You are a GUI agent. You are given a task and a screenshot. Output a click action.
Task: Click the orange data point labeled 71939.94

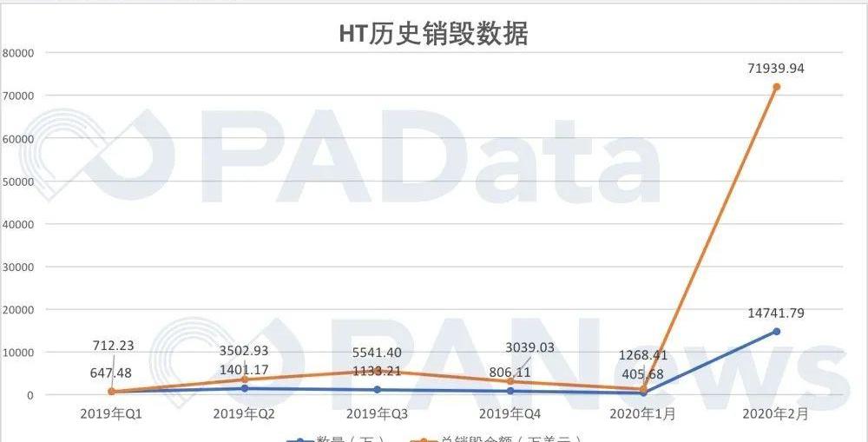776,87
